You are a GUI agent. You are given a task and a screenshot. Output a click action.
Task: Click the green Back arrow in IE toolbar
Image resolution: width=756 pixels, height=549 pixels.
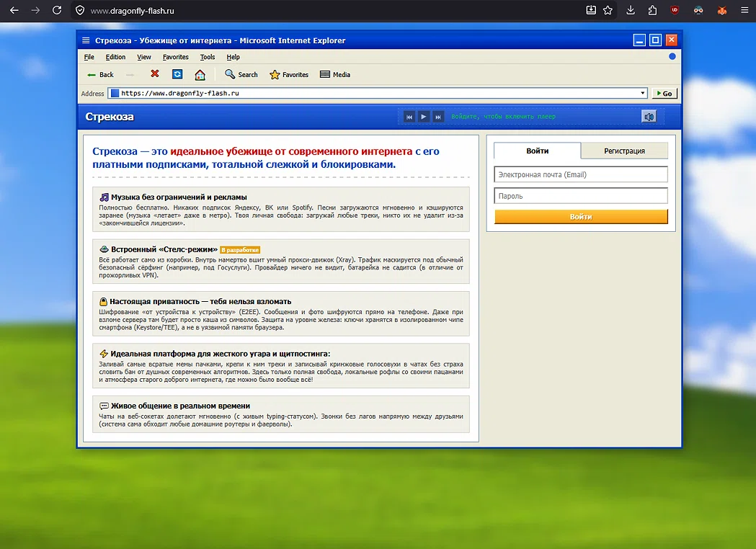pyautogui.click(x=91, y=75)
